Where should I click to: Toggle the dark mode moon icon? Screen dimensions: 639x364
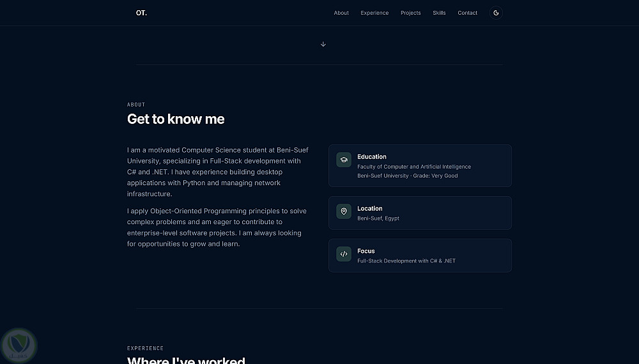point(496,13)
